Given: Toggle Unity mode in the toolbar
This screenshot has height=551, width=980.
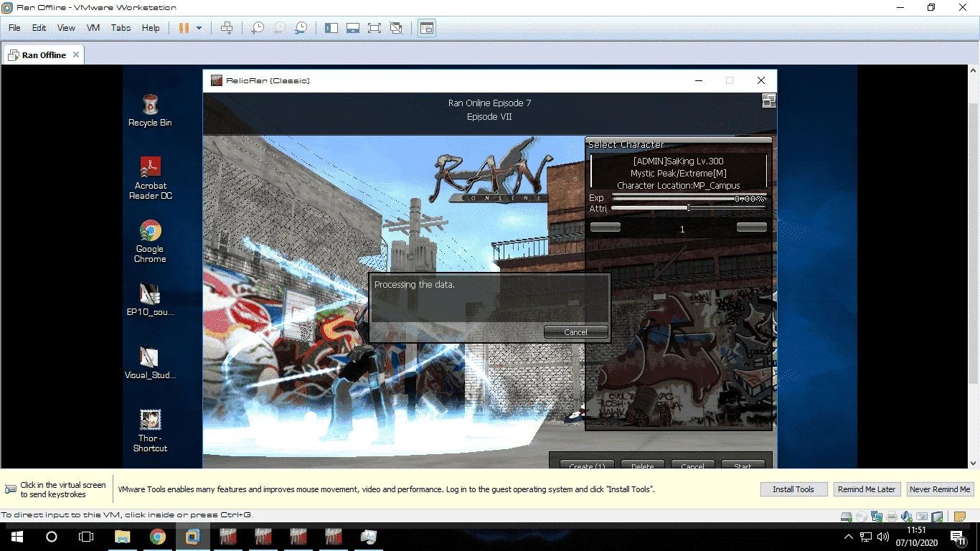Looking at the screenshot, I should 396,28.
